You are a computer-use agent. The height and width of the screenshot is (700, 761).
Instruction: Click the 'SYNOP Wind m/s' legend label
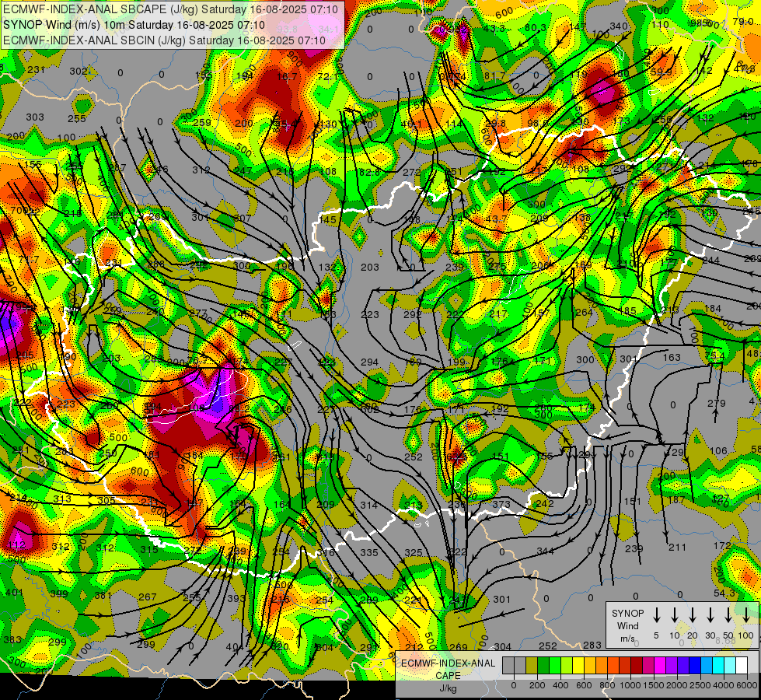click(x=627, y=625)
